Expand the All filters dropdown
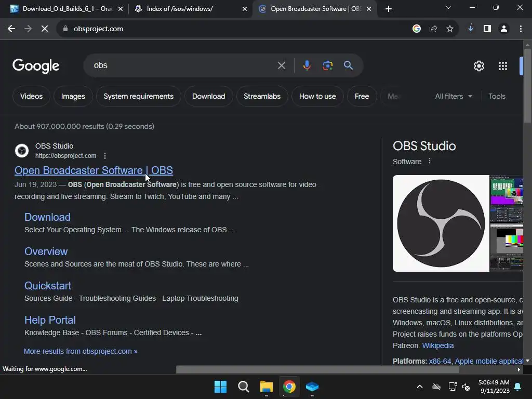 (x=454, y=96)
